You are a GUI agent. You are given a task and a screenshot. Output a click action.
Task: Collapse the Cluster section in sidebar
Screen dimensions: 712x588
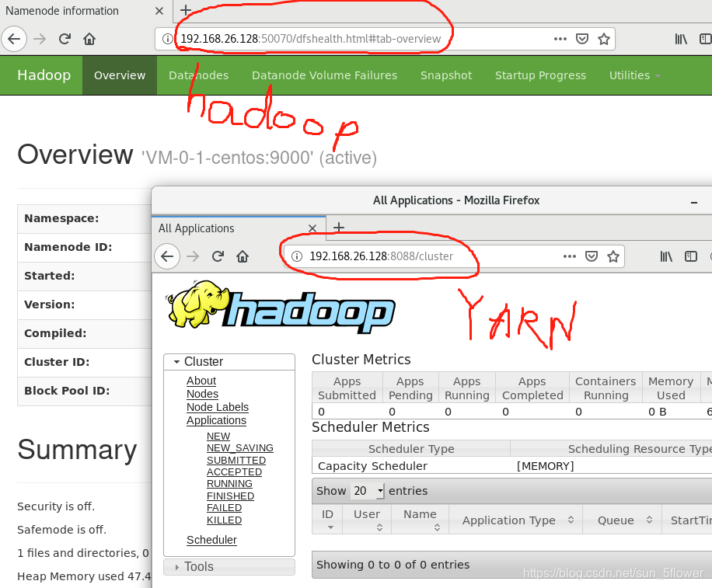tap(229, 362)
